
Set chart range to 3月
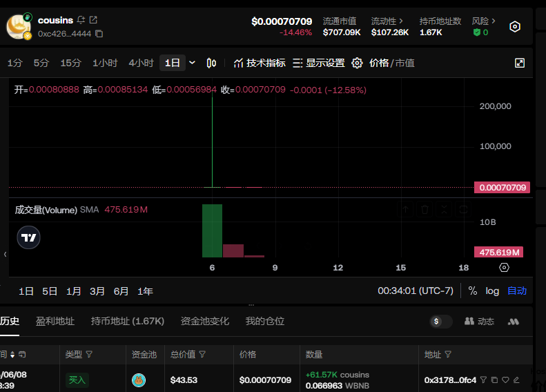pyautogui.click(x=97, y=291)
